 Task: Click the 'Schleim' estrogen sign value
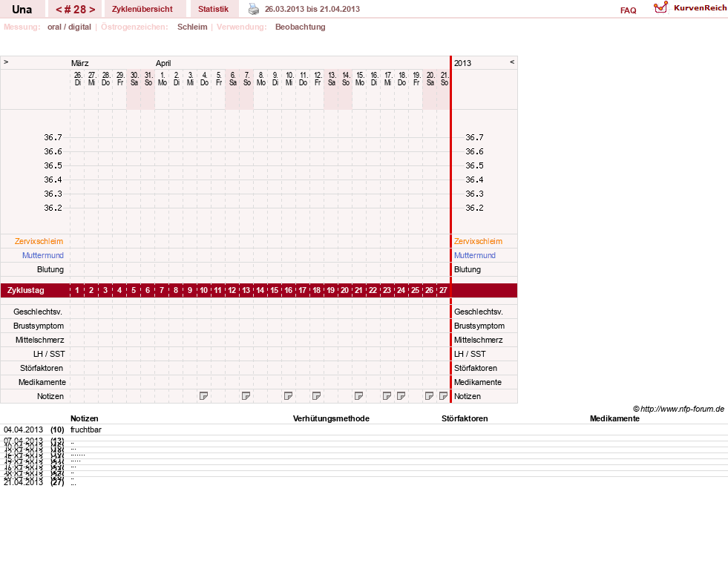click(192, 27)
